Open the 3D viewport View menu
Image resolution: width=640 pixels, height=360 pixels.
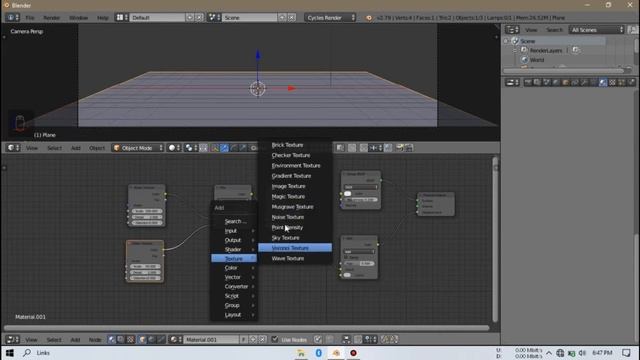(x=32, y=148)
